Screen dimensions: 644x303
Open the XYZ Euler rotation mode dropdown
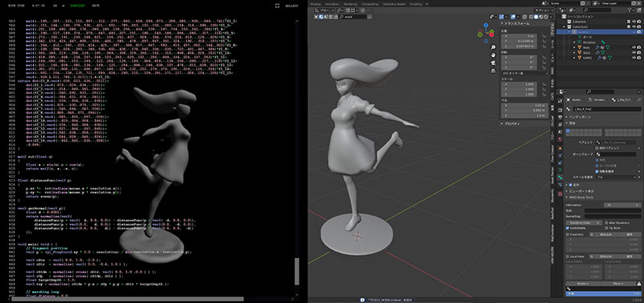pos(526,73)
